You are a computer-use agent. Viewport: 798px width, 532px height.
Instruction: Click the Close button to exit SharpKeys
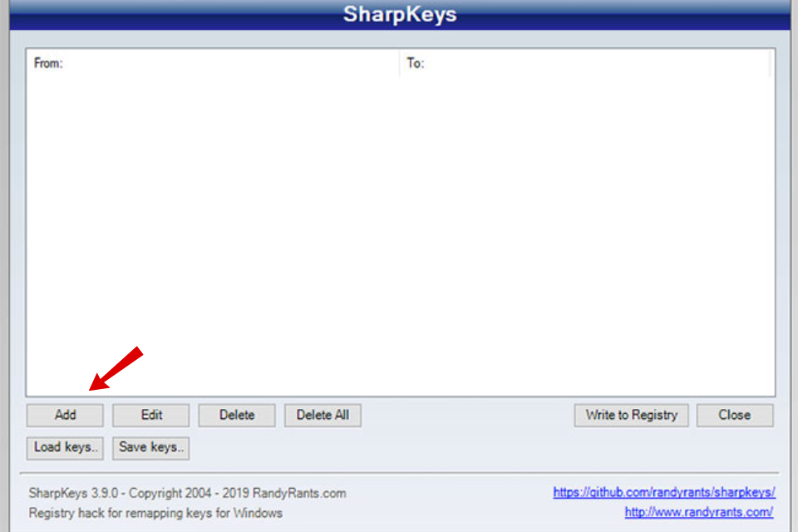pyautogui.click(x=735, y=415)
